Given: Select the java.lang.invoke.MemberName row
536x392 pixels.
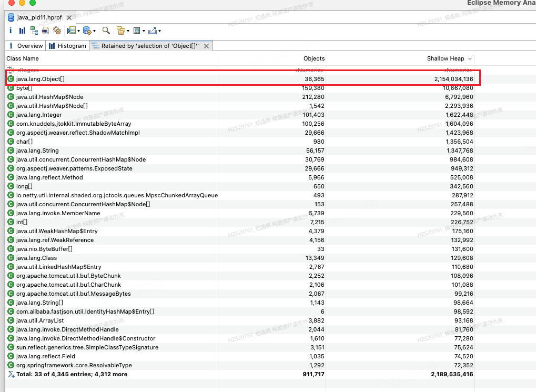Looking at the screenshot, I should [x=240, y=213].
